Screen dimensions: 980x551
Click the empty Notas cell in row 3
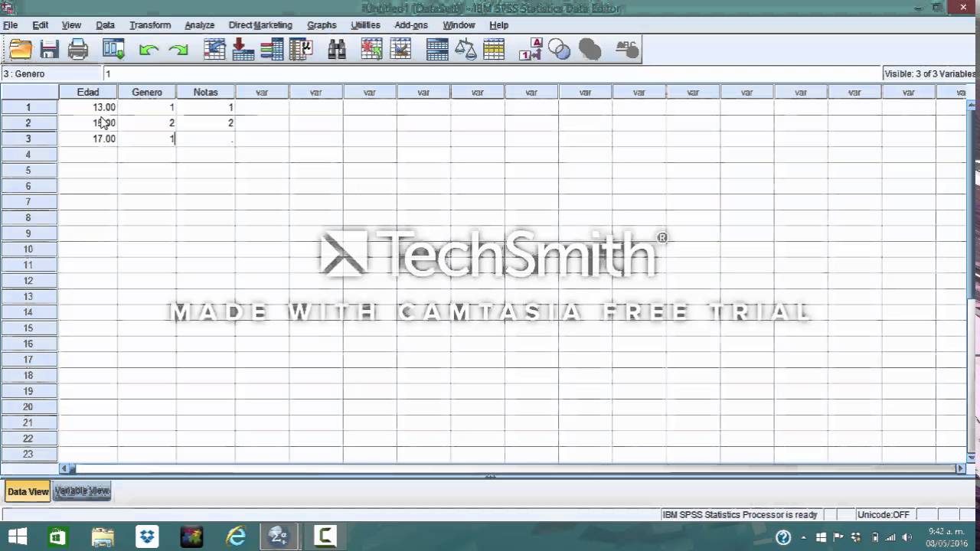[x=206, y=139]
